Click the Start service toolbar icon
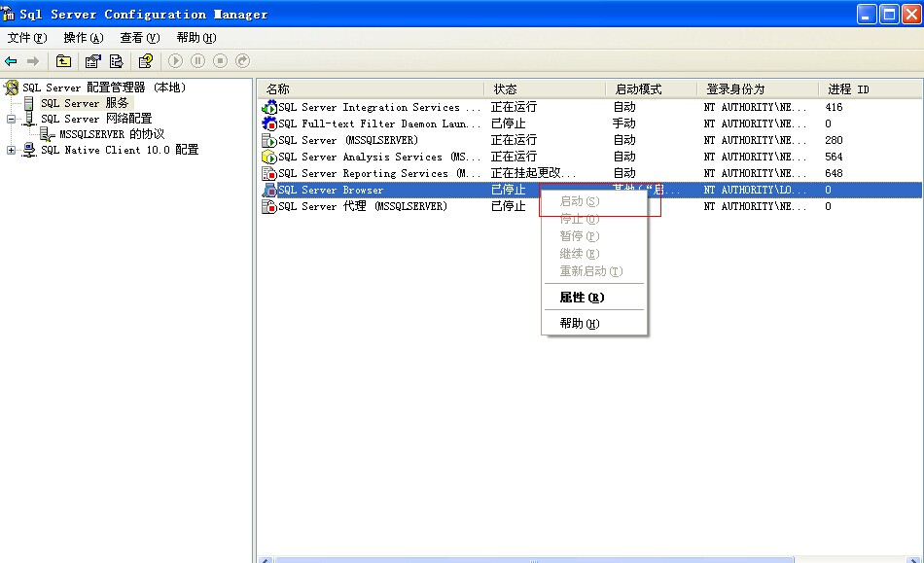Viewport: 924px width, 563px height. 175,60
